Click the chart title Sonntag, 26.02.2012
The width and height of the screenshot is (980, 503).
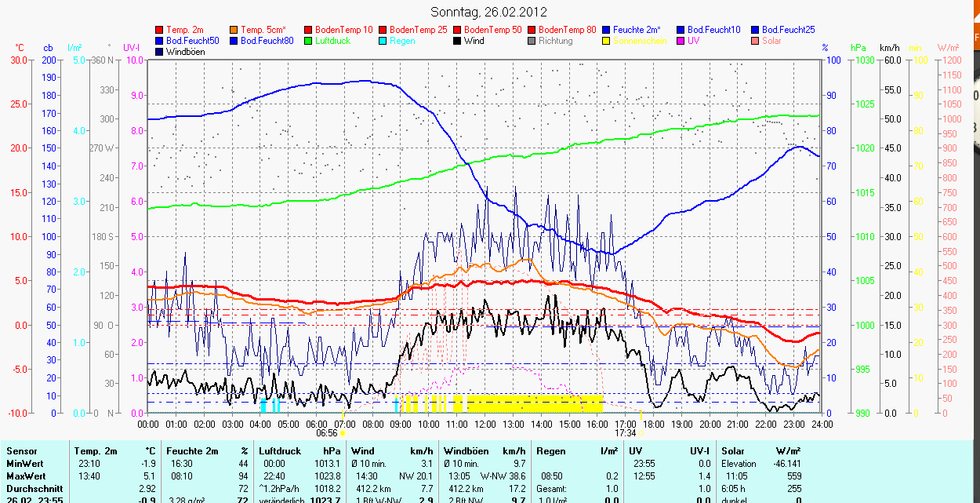tap(489, 12)
